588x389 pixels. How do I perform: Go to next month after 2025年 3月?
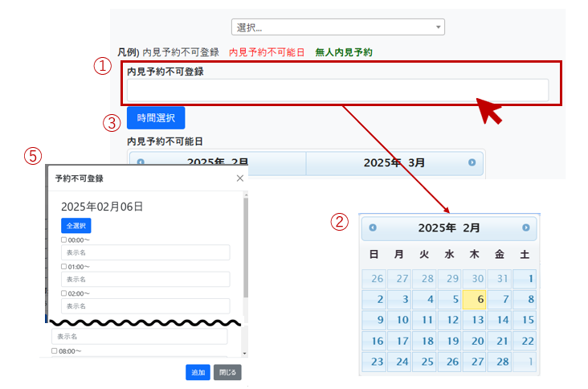(x=472, y=162)
